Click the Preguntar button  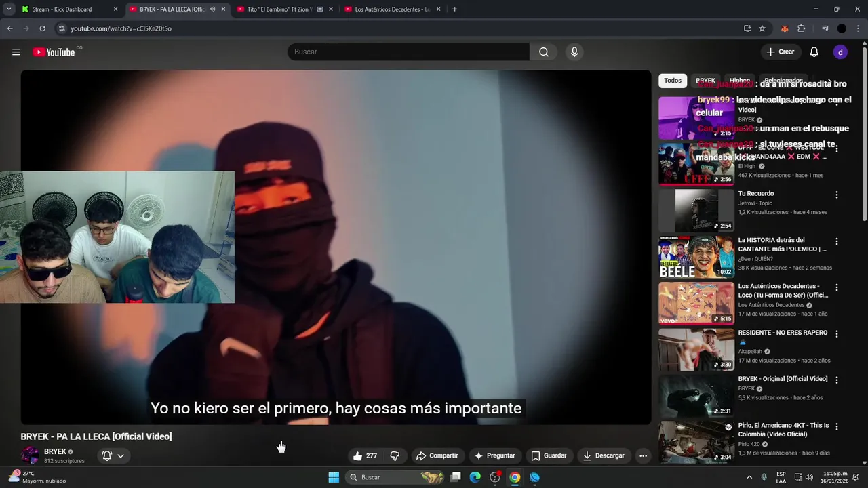click(495, 455)
